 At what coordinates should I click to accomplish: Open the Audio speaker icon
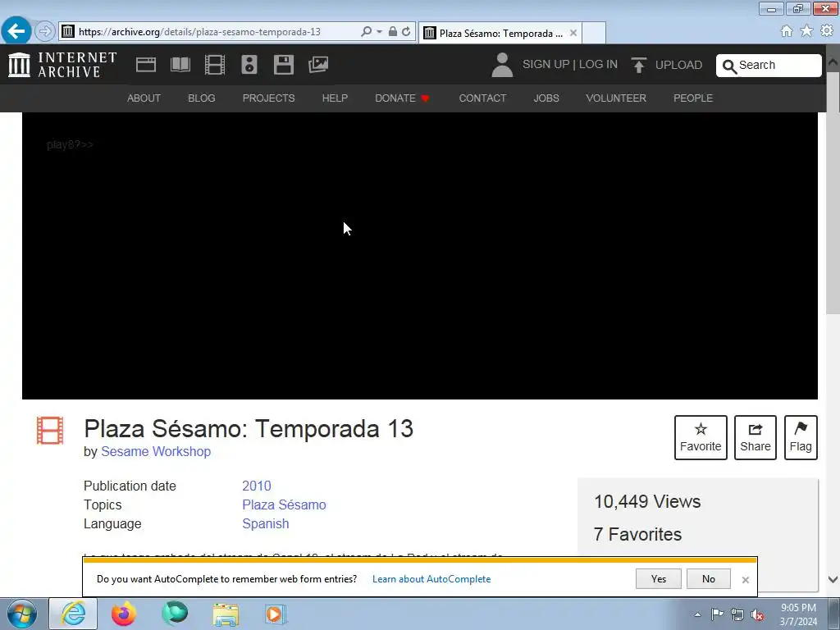click(249, 65)
